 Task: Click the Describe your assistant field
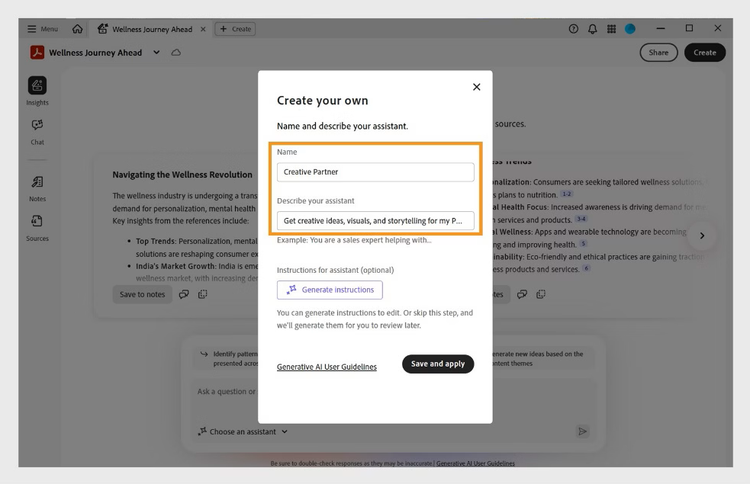375,221
